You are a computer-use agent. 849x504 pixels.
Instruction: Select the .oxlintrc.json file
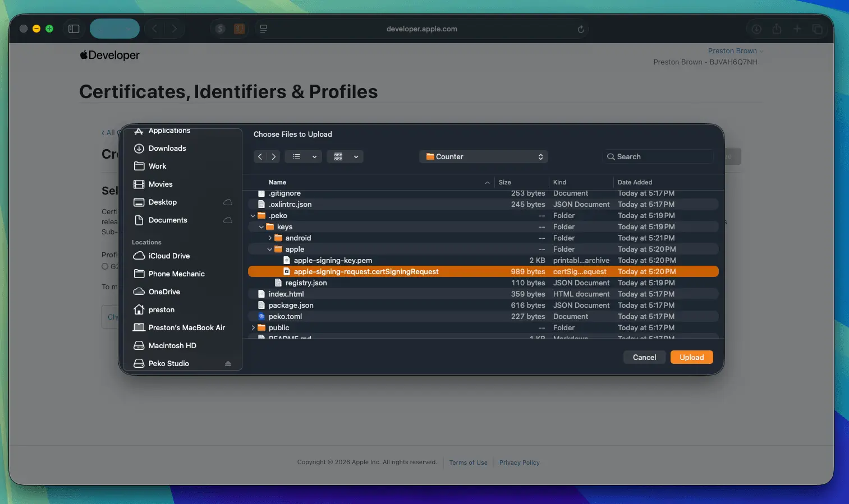tap(483, 205)
